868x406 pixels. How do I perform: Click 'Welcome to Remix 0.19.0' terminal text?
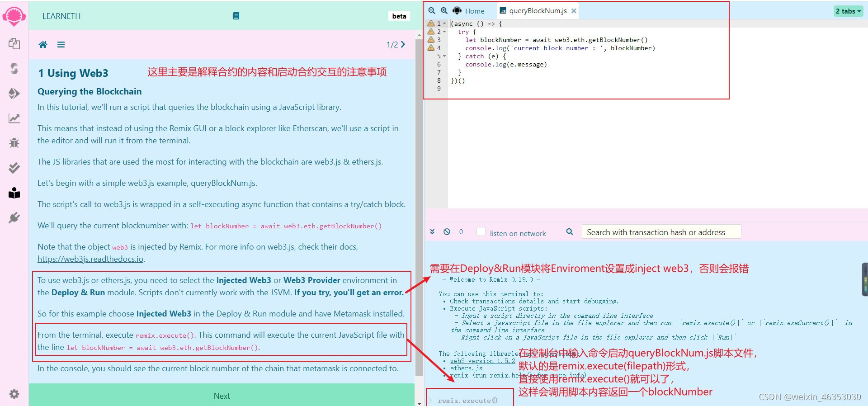(x=491, y=279)
